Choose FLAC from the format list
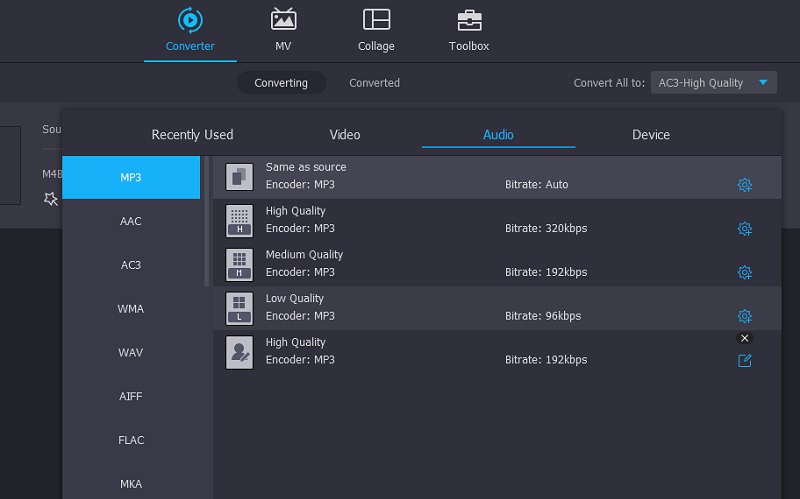Image resolution: width=800 pixels, height=499 pixels. pyautogui.click(x=131, y=440)
